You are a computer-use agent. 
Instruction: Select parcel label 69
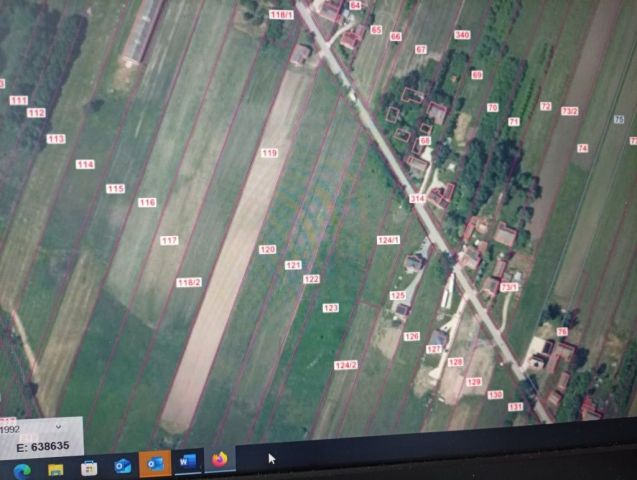[x=477, y=75]
